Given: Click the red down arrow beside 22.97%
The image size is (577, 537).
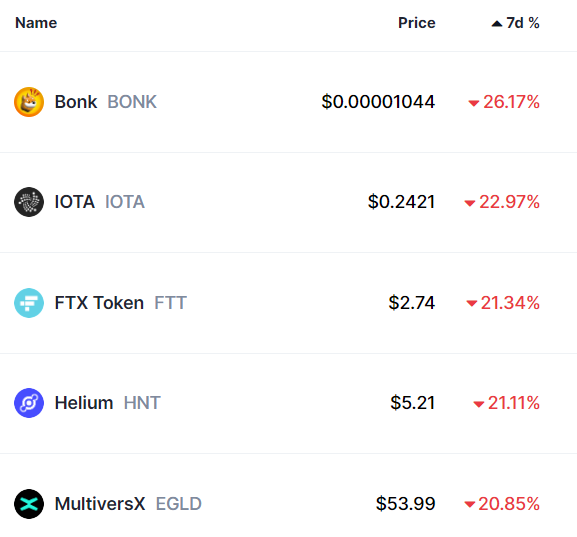Looking at the screenshot, I should [x=470, y=204].
